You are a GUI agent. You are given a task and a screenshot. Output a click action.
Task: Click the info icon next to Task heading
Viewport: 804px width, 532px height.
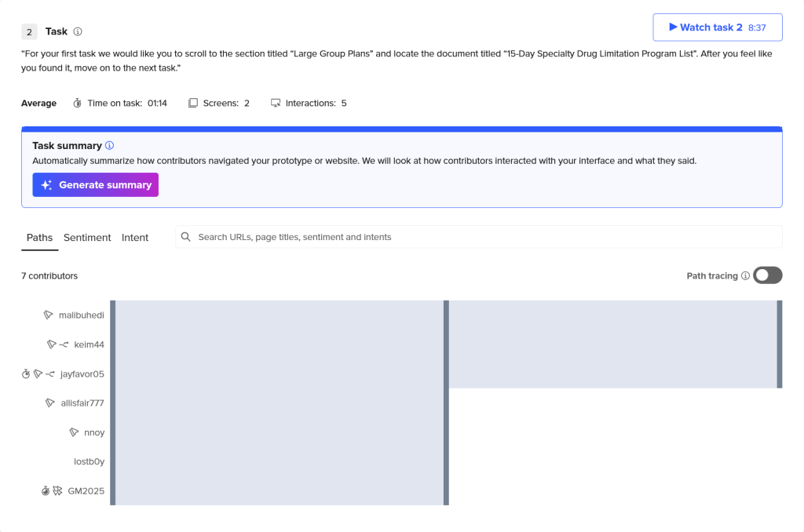click(78, 32)
